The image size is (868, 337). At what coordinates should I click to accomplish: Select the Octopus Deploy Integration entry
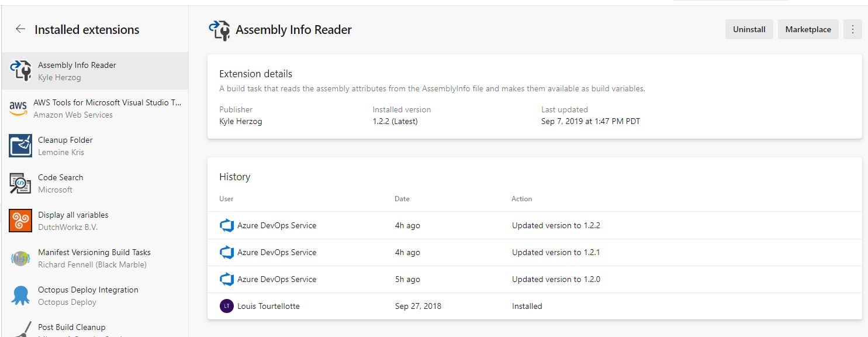coord(94,295)
